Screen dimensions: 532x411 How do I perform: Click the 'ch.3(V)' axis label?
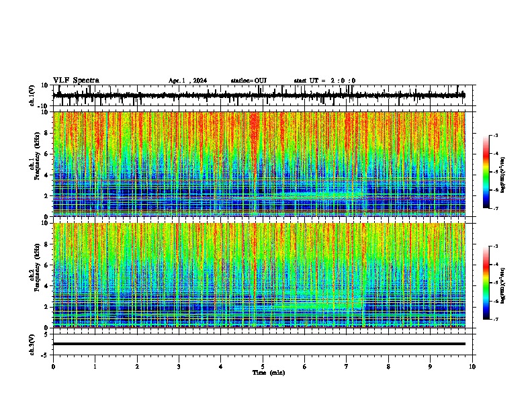pos(32,345)
